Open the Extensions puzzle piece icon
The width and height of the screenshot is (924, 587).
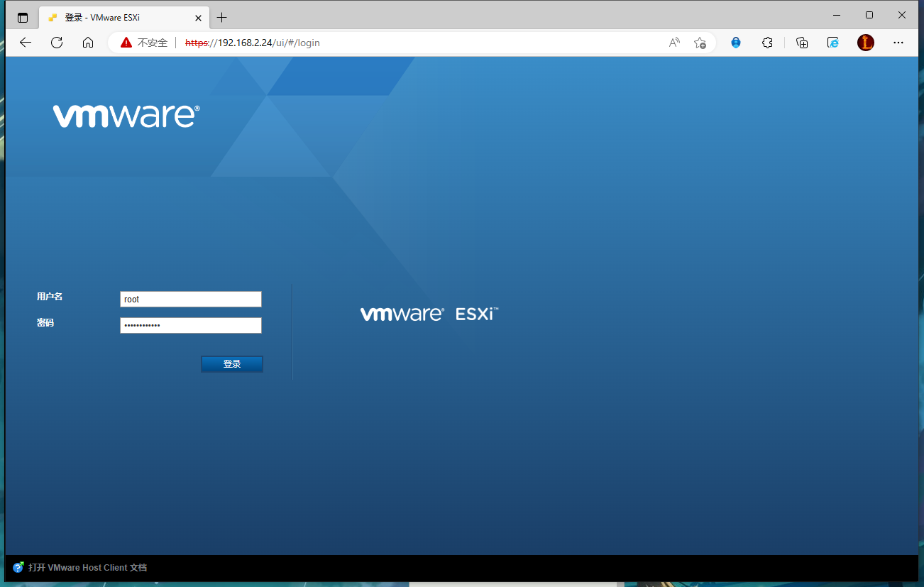click(x=767, y=43)
